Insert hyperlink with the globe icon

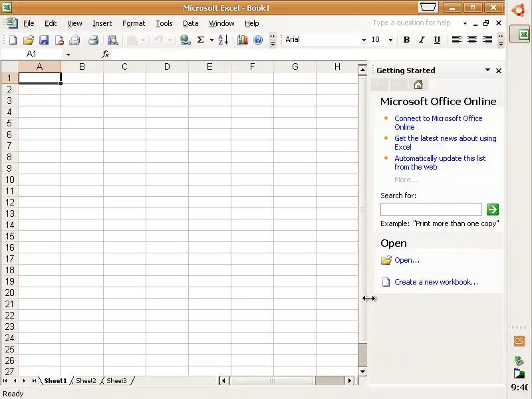coord(186,40)
